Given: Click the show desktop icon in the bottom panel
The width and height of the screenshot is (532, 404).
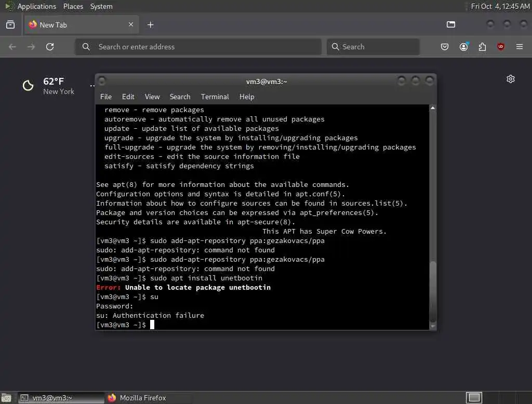Looking at the screenshot, I should [6, 398].
